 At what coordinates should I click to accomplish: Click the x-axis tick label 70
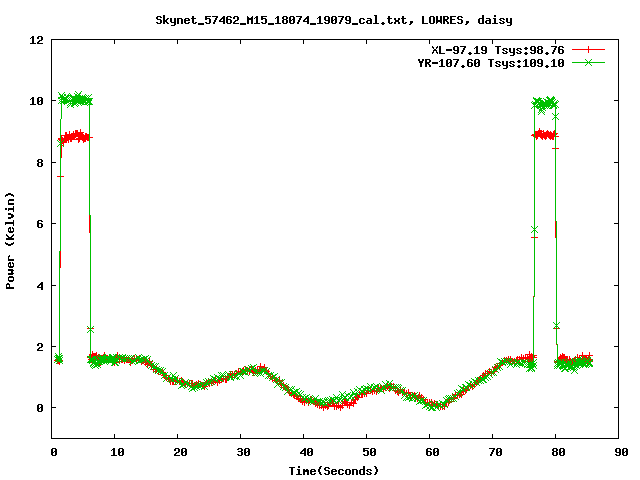pyautogui.click(x=495, y=452)
